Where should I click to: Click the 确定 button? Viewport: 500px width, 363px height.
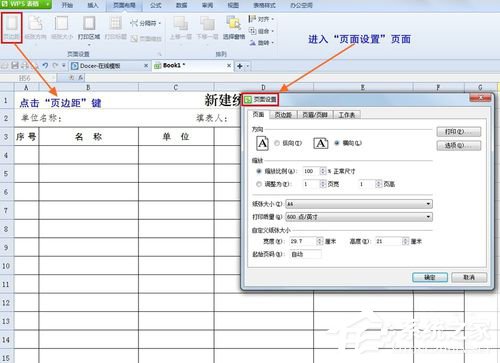tap(430, 277)
